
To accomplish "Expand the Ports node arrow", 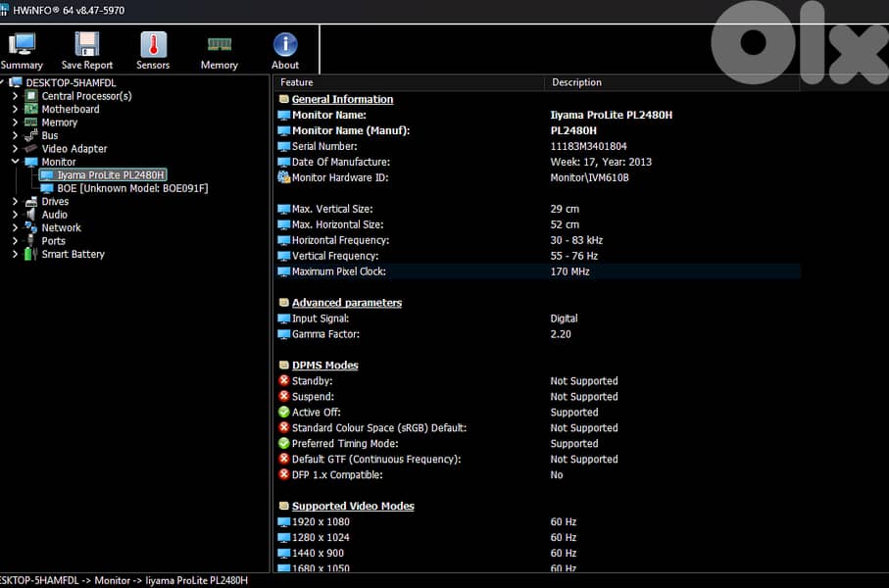I will tap(16, 241).
